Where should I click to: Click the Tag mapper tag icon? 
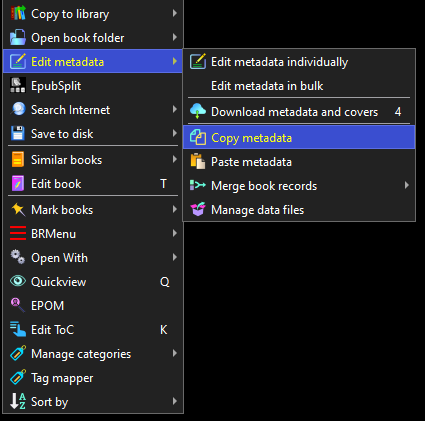pos(18,377)
